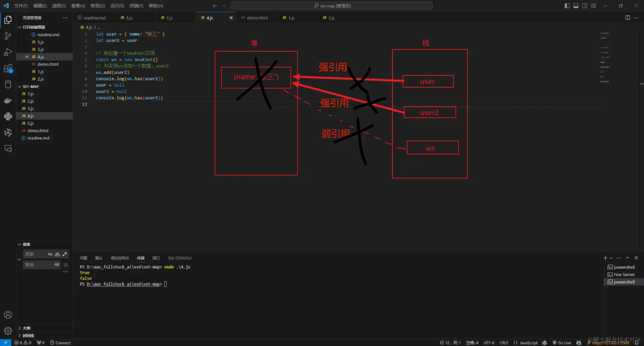Click the errors and warnings status indicator

click(23, 343)
